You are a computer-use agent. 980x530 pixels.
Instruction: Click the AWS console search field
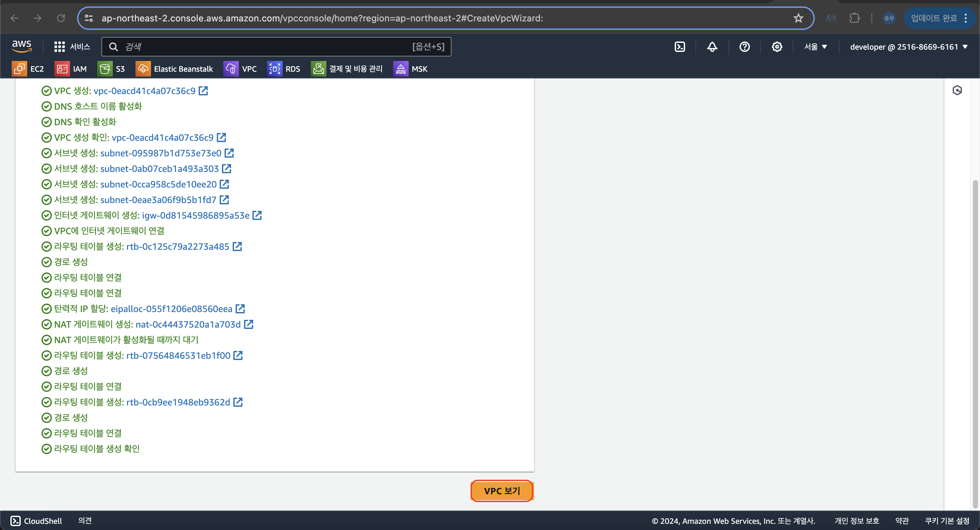pos(266,47)
